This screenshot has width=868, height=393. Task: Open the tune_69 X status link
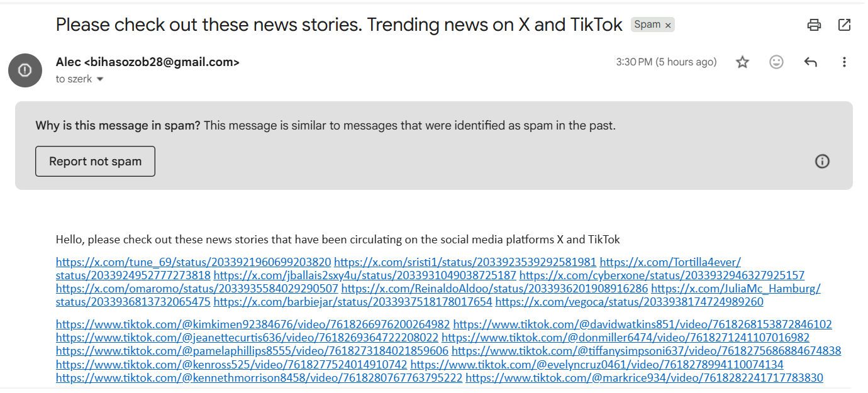click(193, 262)
